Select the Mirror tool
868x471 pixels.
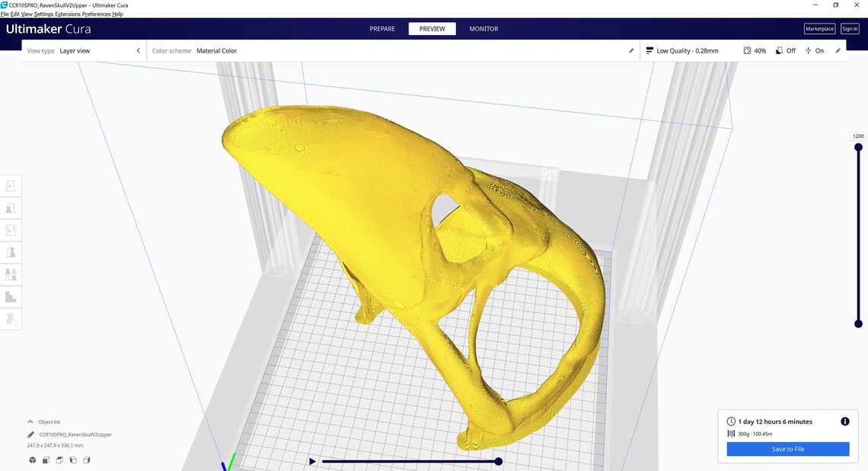point(11,252)
